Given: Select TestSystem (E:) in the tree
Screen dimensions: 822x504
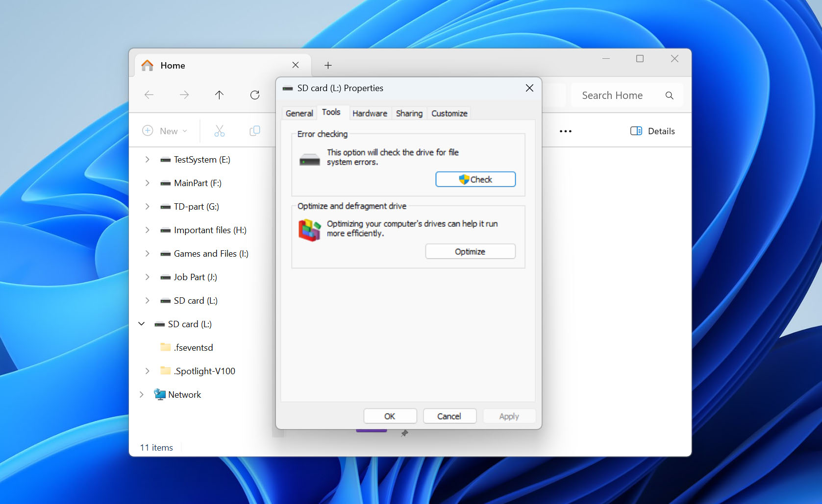Looking at the screenshot, I should tap(202, 160).
